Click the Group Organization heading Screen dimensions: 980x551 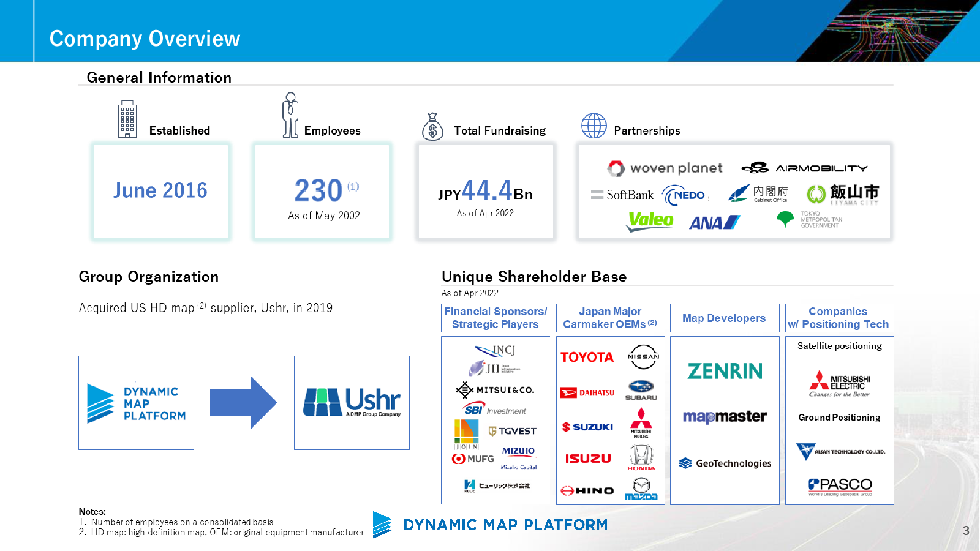point(149,277)
